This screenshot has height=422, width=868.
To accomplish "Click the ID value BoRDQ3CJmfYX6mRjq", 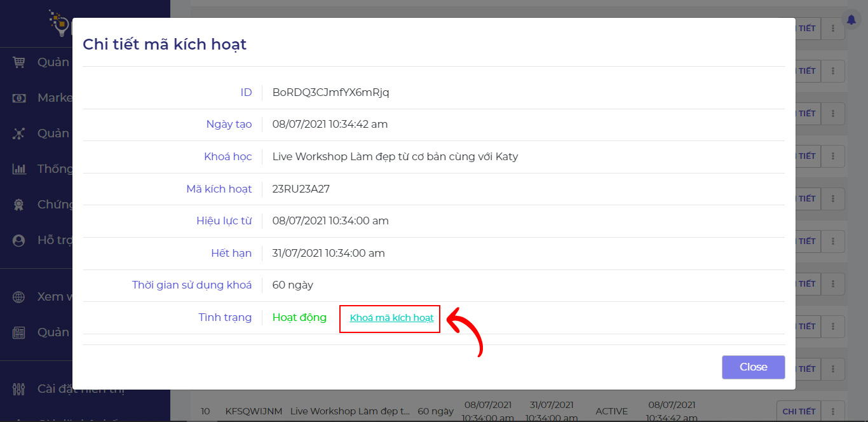I will (x=330, y=92).
